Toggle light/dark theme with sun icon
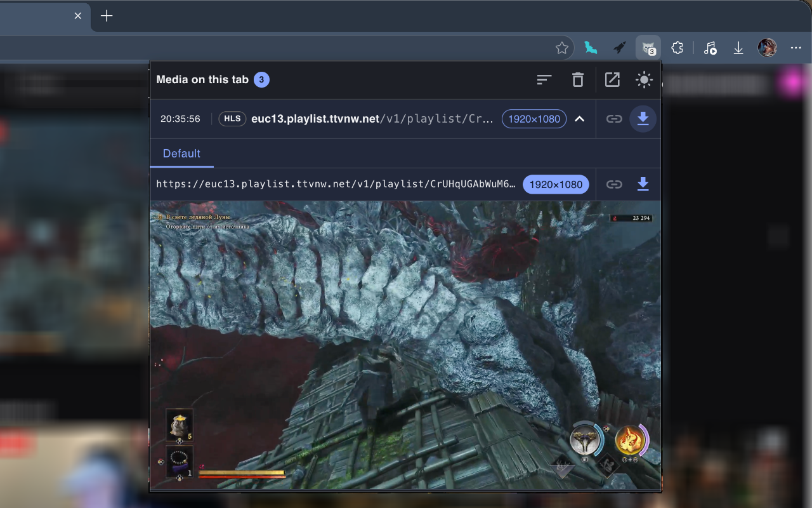Screen dimensions: 812x508 point(644,79)
